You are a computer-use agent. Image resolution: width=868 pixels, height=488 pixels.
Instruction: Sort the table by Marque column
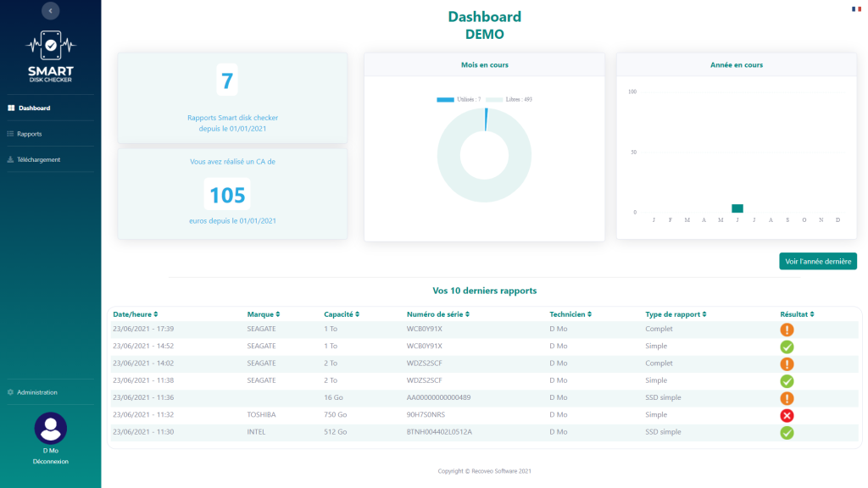point(264,314)
